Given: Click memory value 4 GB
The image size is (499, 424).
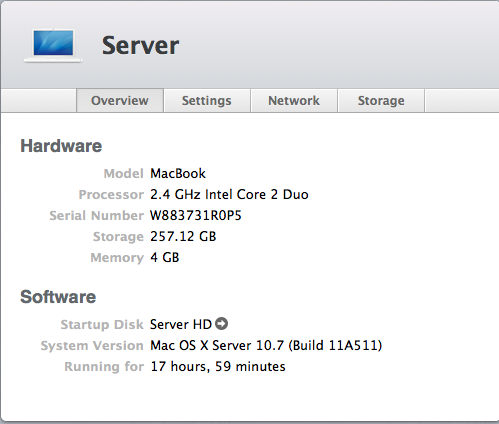Looking at the screenshot, I should click(165, 257).
